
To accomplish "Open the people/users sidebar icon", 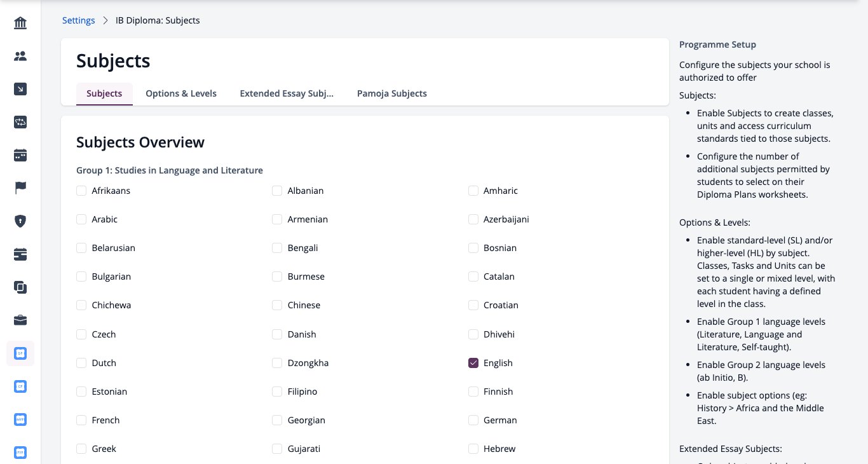I will pyautogui.click(x=20, y=57).
